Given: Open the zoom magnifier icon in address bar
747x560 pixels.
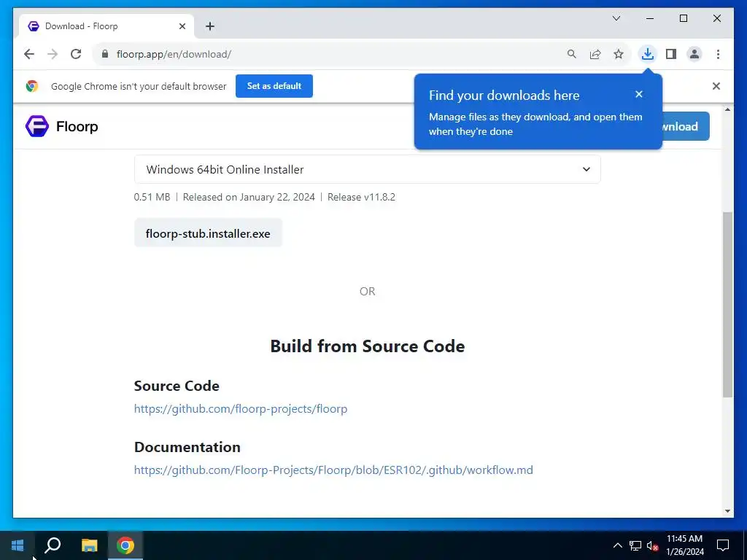Looking at the screenshot, I should pyautogui.click(x=572, y=54).
